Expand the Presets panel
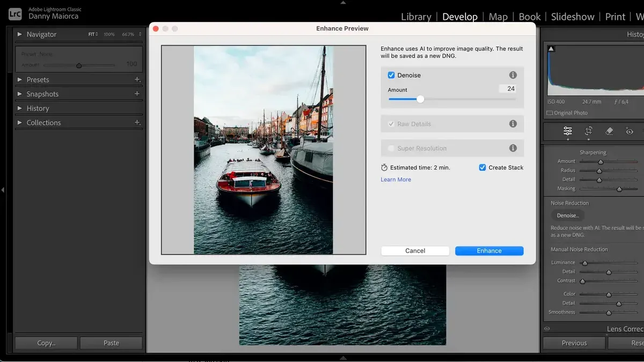This screenshot has height=362, width=644. click(20, 79)
